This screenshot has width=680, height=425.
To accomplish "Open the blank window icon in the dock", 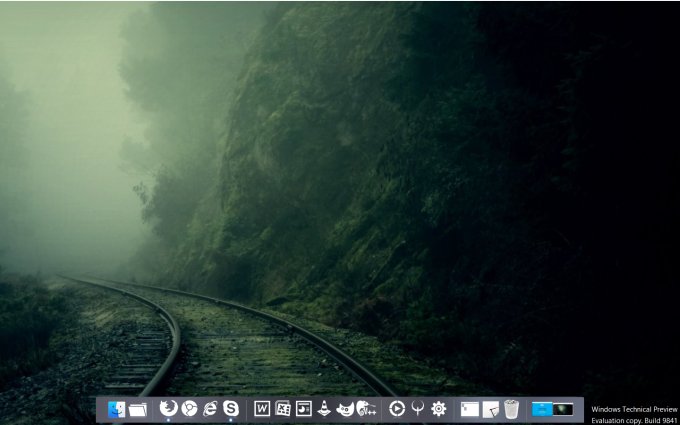I will click(x=470, y=409).
